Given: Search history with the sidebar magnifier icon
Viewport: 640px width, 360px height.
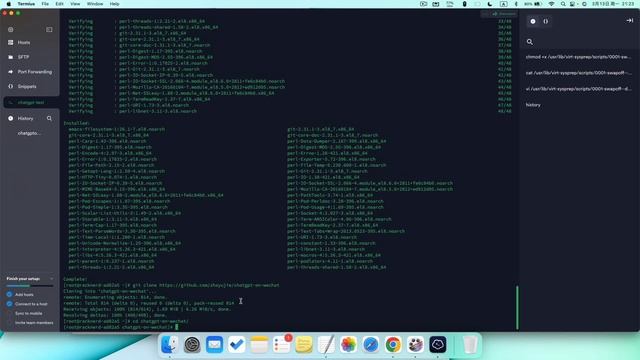Looking at the screenshot, I should (49, 118).
